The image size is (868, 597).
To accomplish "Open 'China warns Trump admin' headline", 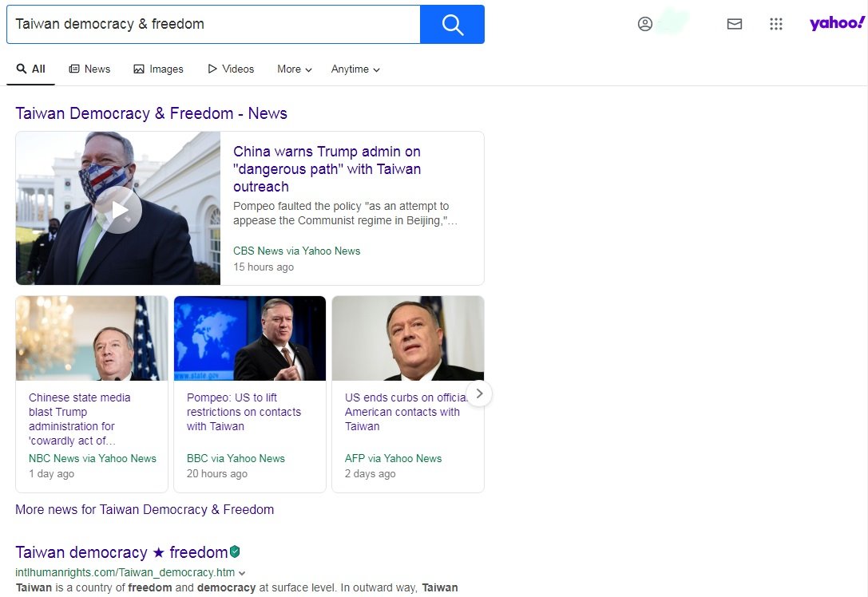I will [327, 168].
